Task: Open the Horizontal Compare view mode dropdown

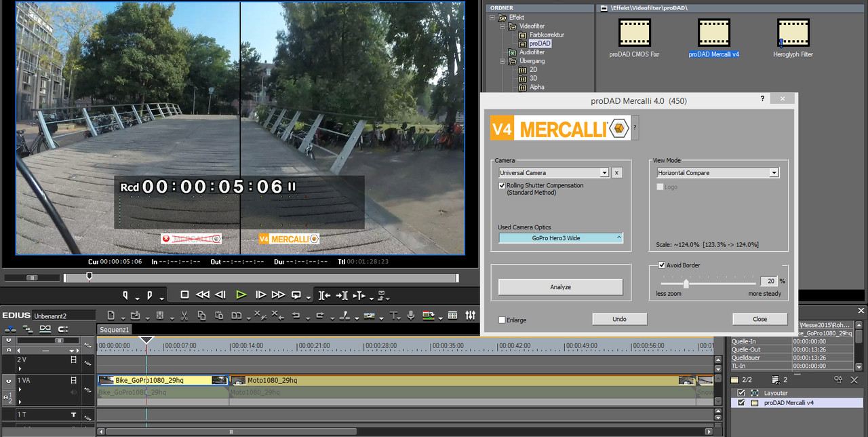Action: 774,173
